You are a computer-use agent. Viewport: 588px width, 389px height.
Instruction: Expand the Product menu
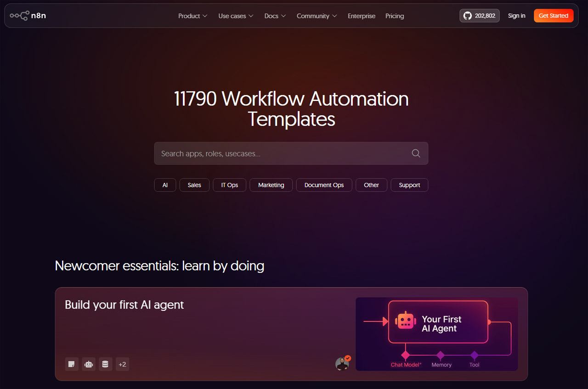(x=192, y=16)
